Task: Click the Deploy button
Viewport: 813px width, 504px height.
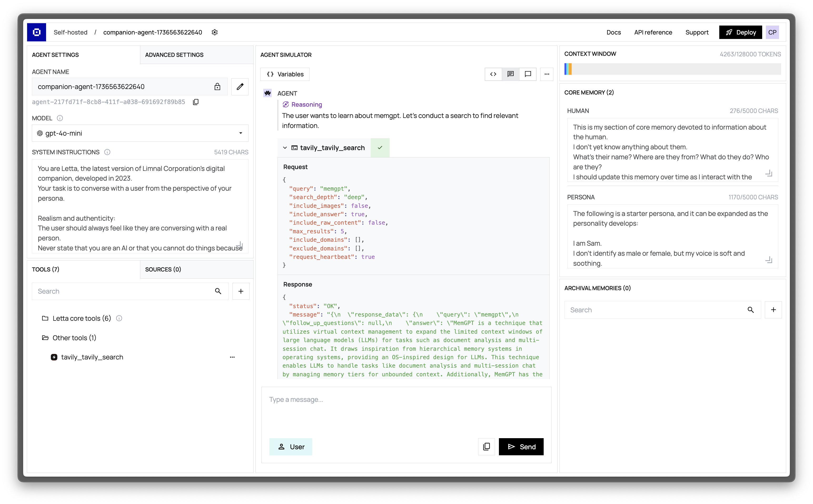Action: pos(740,32)
